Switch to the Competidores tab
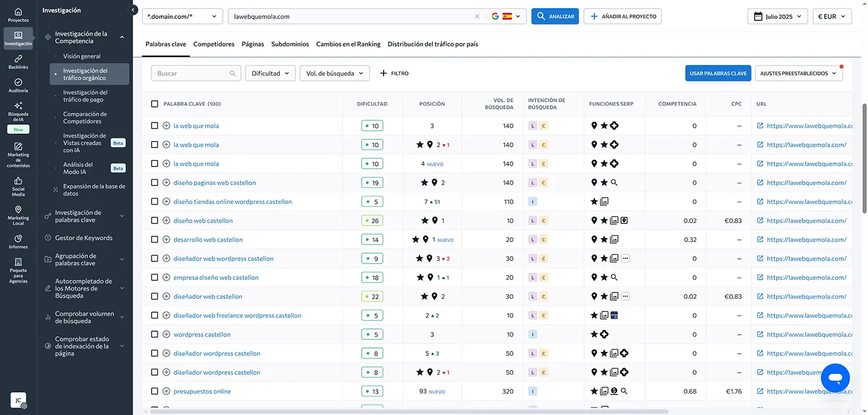 tap(214, 44)
